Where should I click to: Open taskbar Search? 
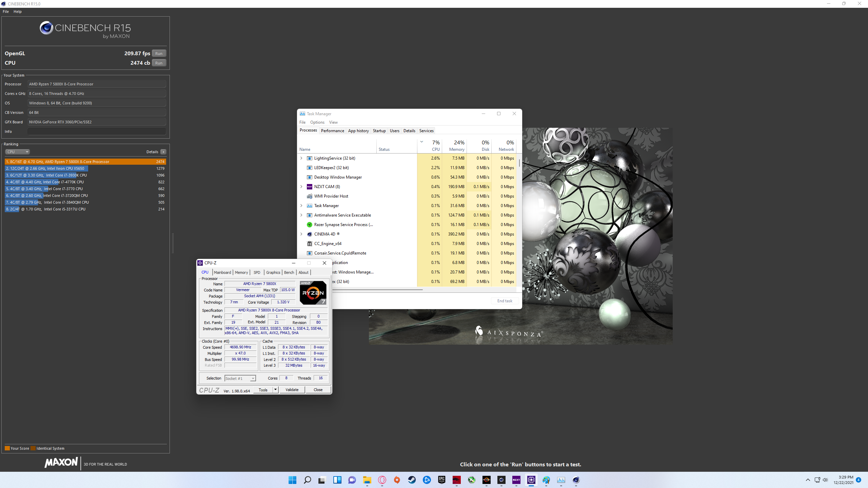[307, 480]
